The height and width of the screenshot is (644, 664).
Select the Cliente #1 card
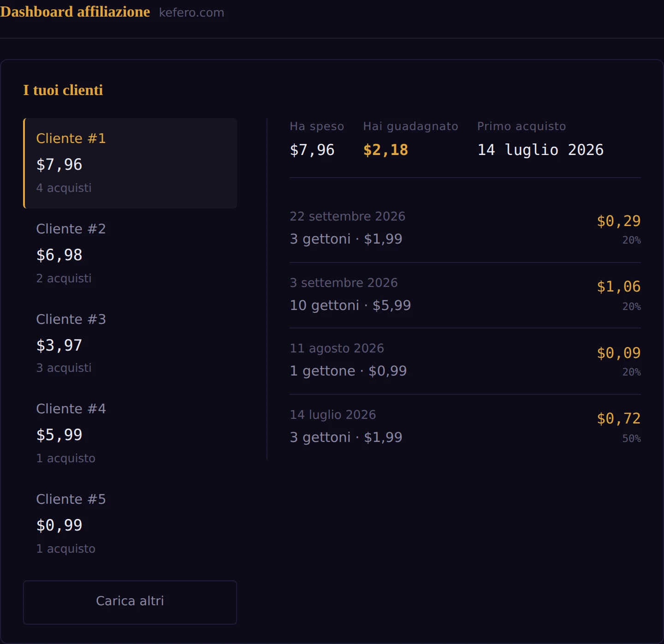click(x=130, y=163)
